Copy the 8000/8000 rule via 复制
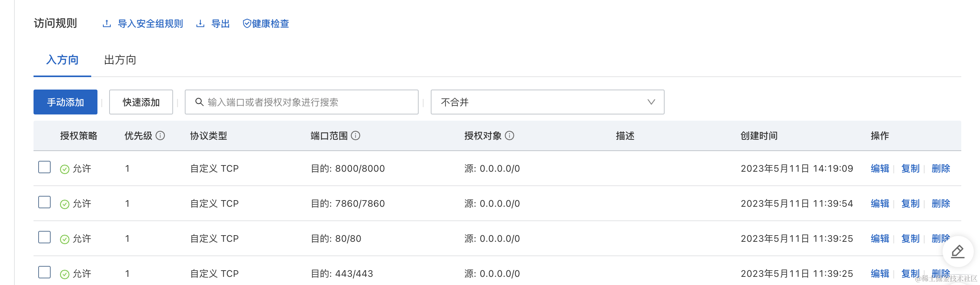980x285 pixels. [x=910, y=169]
